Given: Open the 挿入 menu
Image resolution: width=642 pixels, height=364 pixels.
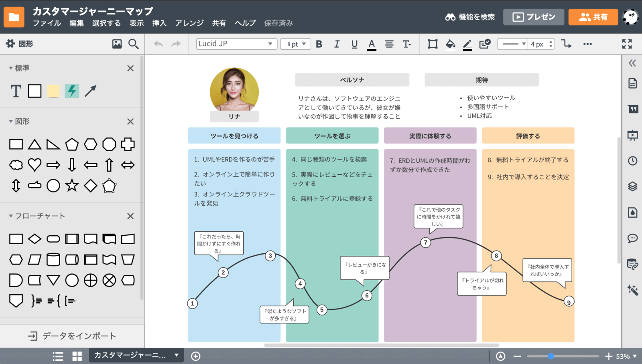Looking at the screenshot, I should coord(159,23).
